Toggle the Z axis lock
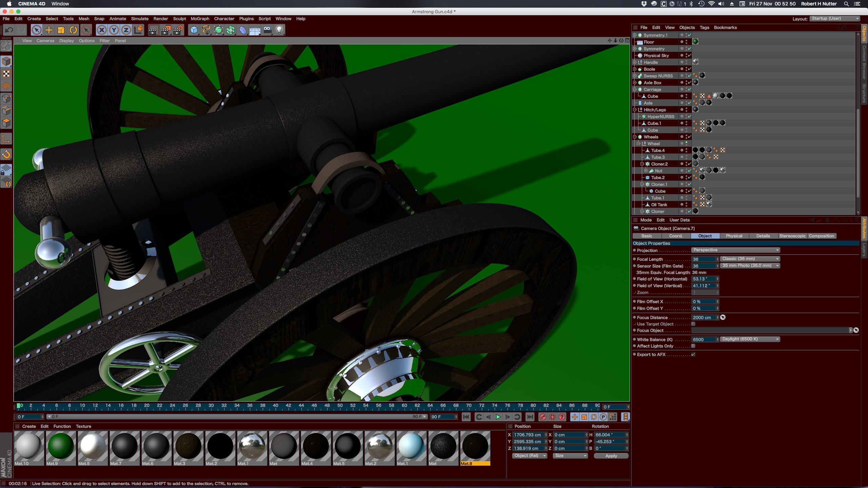Screen dimensions: 868x488 (126, 30)
